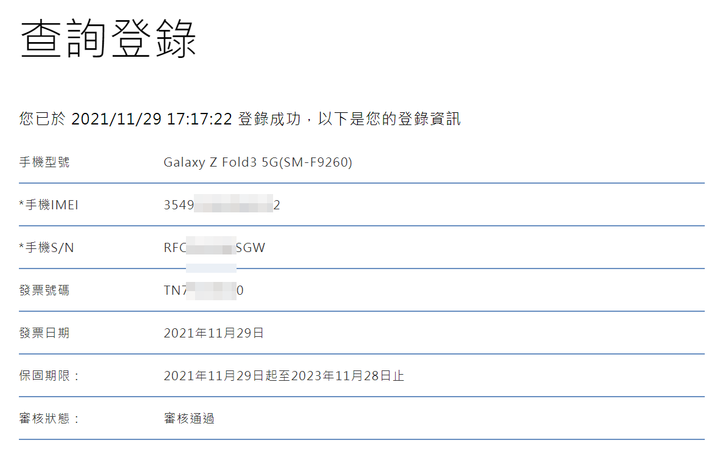This screenshot has height=465, width=720.
Task: Click the blurred IMEI number value
Action: click(x=222, y=205)
